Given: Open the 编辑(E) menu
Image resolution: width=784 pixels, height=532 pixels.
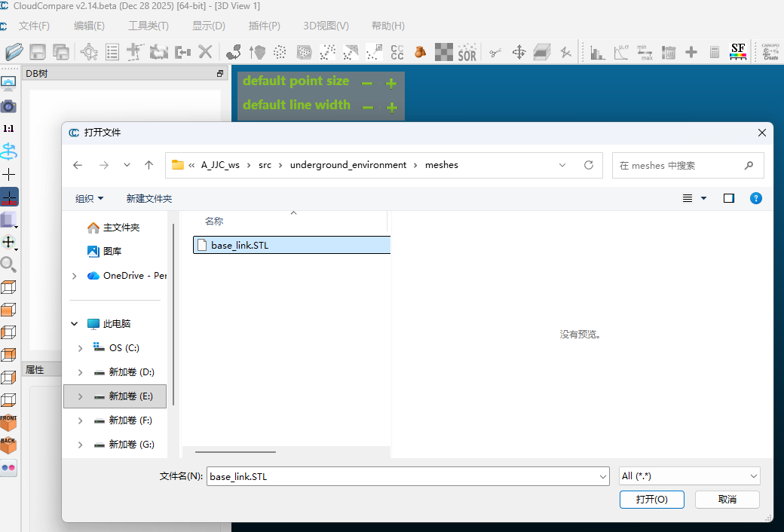Looking at the screenshot, I should [x=89, y=26].
